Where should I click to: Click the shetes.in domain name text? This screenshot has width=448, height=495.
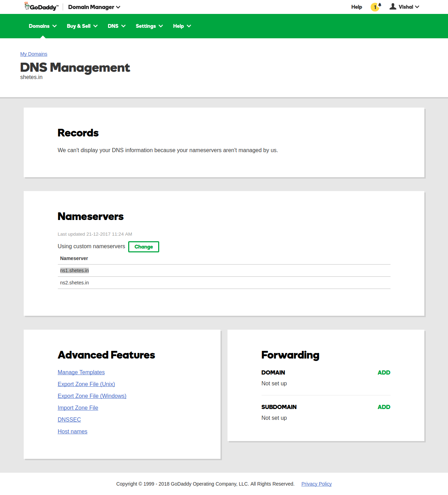tap(31, 77)
